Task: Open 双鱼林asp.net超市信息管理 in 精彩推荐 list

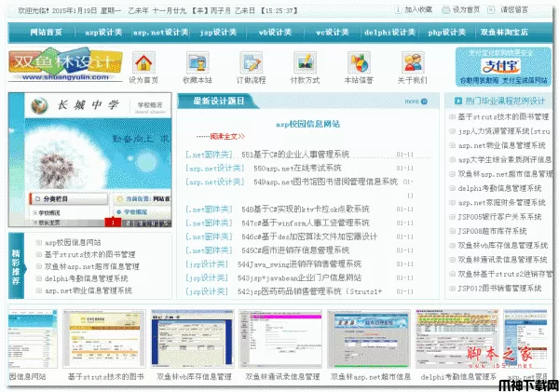Action: click(91, 266)
